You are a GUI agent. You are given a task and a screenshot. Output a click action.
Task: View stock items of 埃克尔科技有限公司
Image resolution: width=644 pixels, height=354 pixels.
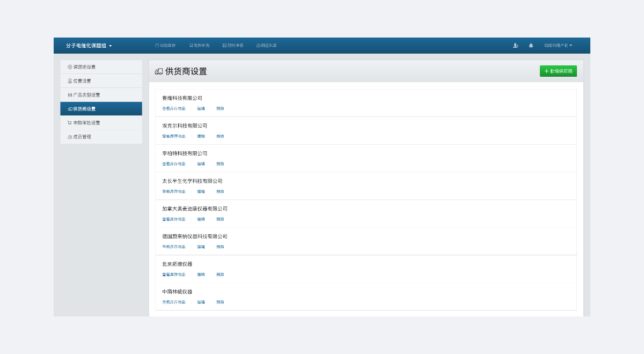click(174, 136)
